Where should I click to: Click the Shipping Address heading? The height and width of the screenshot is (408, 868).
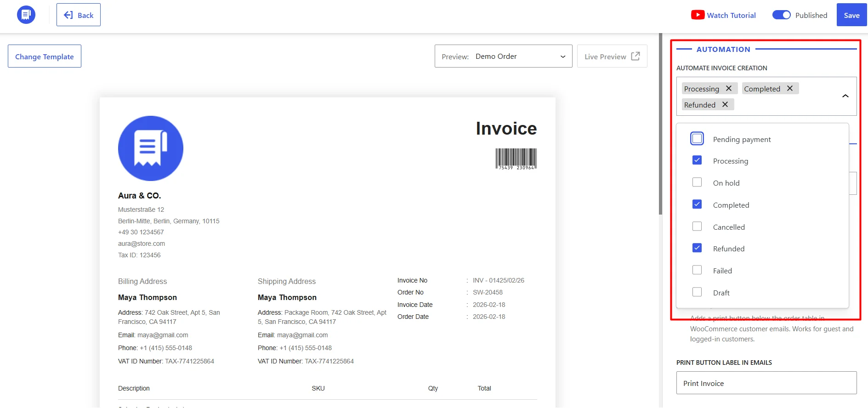287,281
